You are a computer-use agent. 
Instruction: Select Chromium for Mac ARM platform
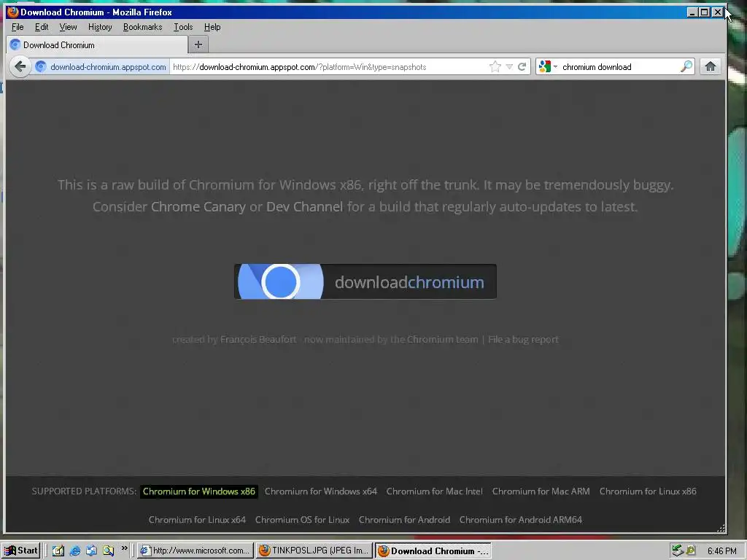541,491
